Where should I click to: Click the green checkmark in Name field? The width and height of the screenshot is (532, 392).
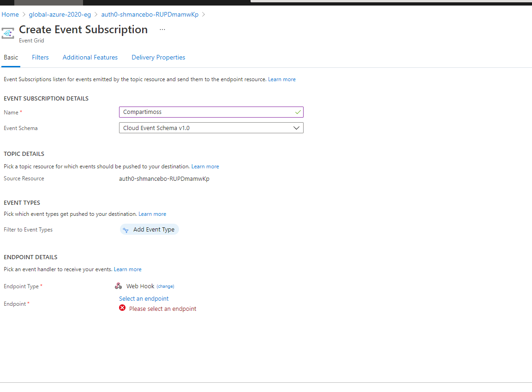point(298,112)
